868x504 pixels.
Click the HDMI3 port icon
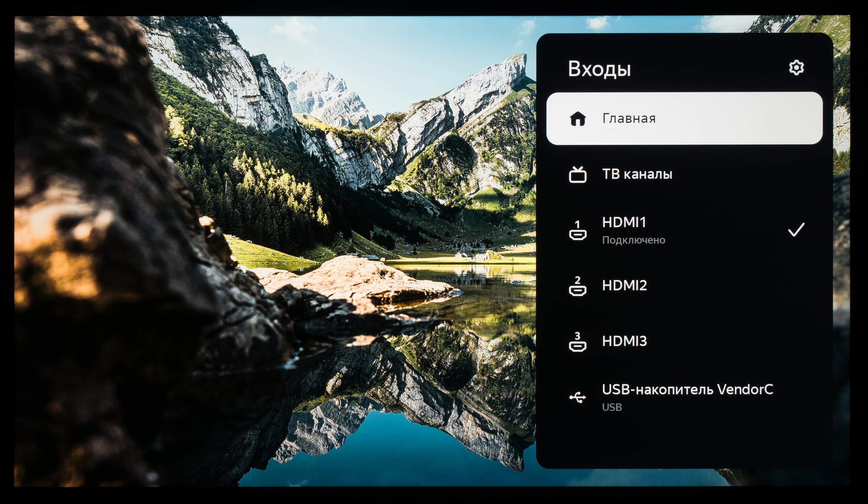[x=578, y=342]
